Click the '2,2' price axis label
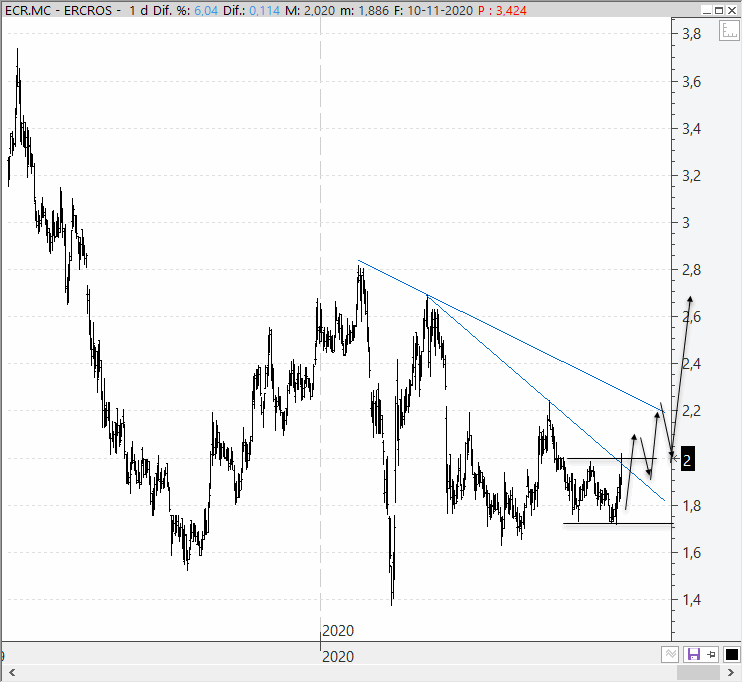 (x=691, y=411)
